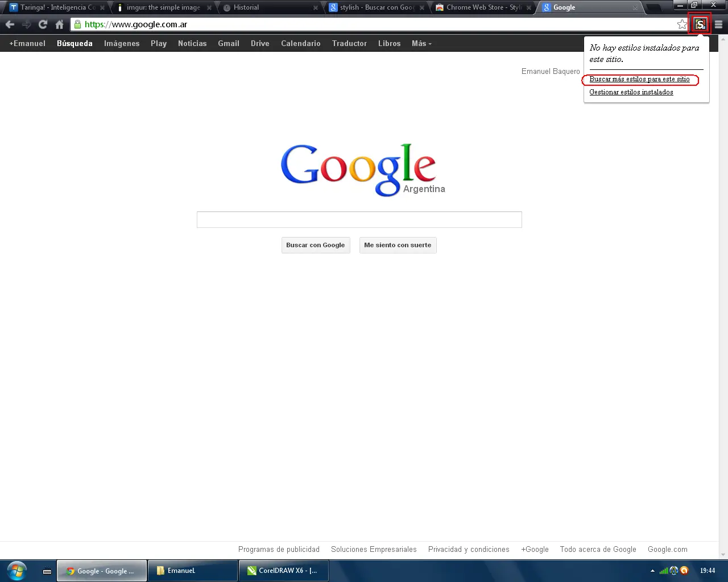Click the Buscar con Google button
The width and height of the screenshot is (728, 582).
316,245
